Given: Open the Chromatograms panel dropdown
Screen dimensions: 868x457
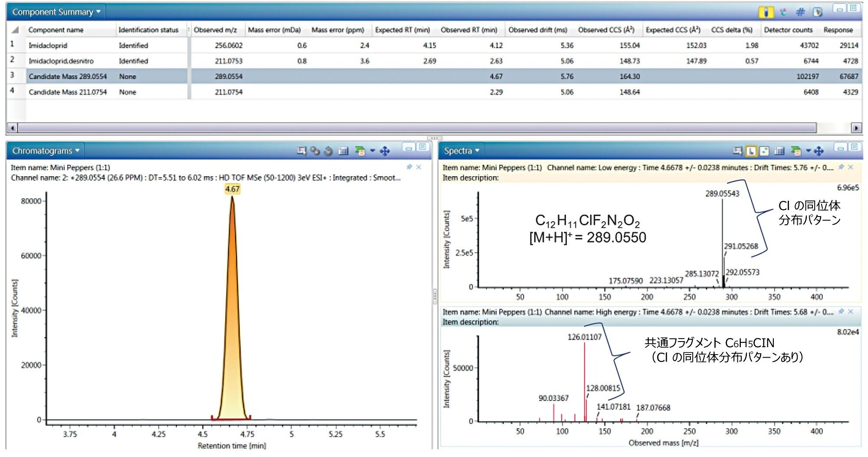Looking at the screenshot, I should [46, 151].
